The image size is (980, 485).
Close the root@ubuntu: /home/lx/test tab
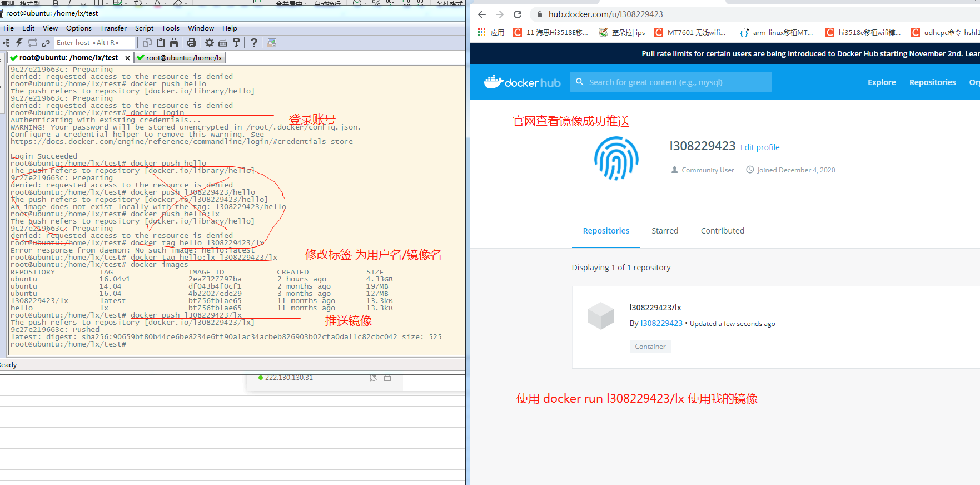click(127, 58)
